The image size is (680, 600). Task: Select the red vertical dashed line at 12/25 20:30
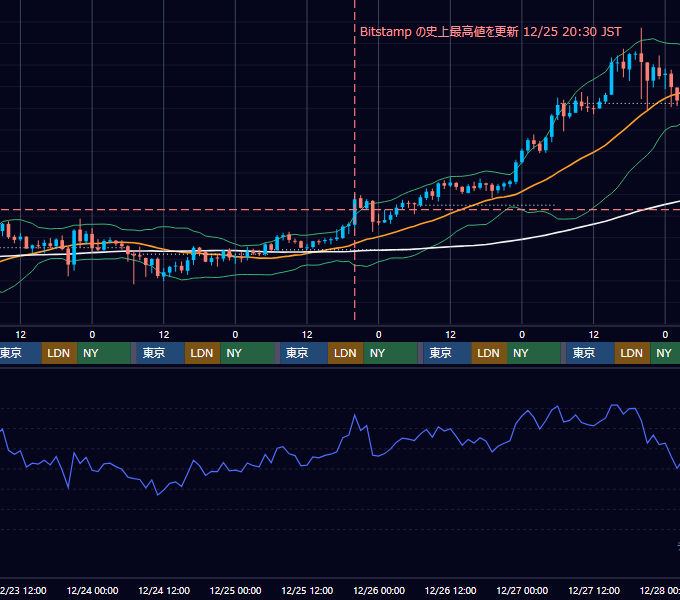355,160
